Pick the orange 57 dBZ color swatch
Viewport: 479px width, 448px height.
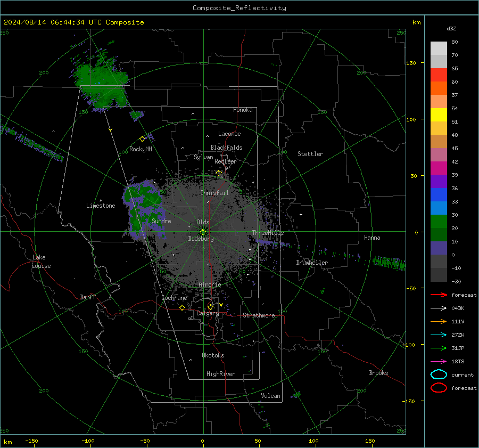[439, 88]
